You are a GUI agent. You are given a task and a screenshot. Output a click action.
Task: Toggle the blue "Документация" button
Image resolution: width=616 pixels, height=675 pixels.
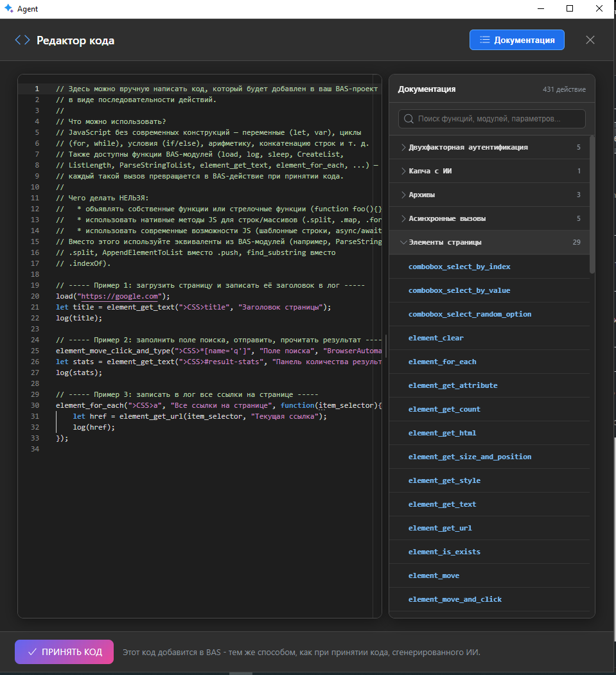[x=516, y=40]
